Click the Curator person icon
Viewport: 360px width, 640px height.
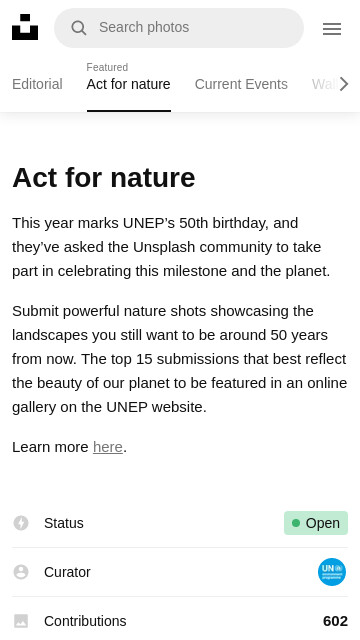(21, 572)
